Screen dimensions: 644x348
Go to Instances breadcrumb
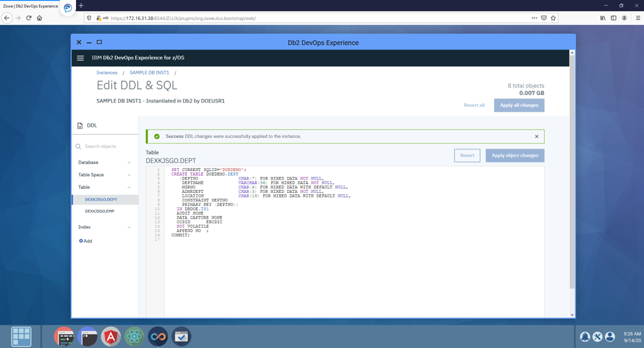tap(107, 73)
